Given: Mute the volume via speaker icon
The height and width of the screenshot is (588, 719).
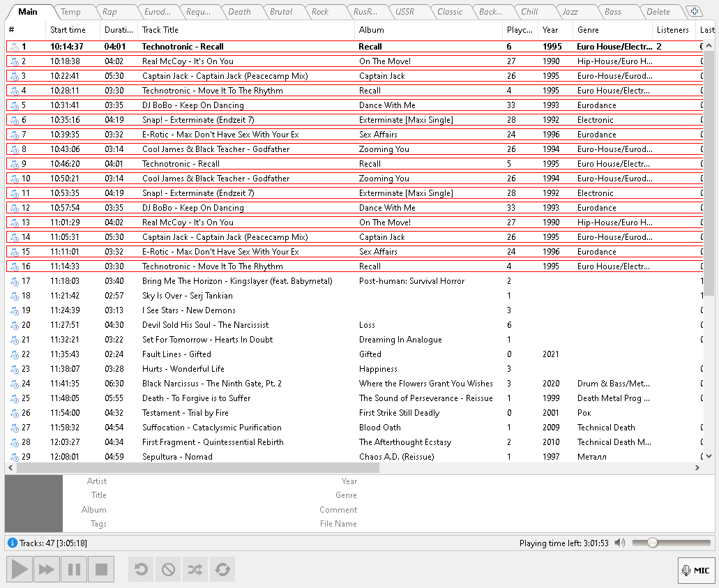Looking at the screenshot, I should click(x=619, y=543).
